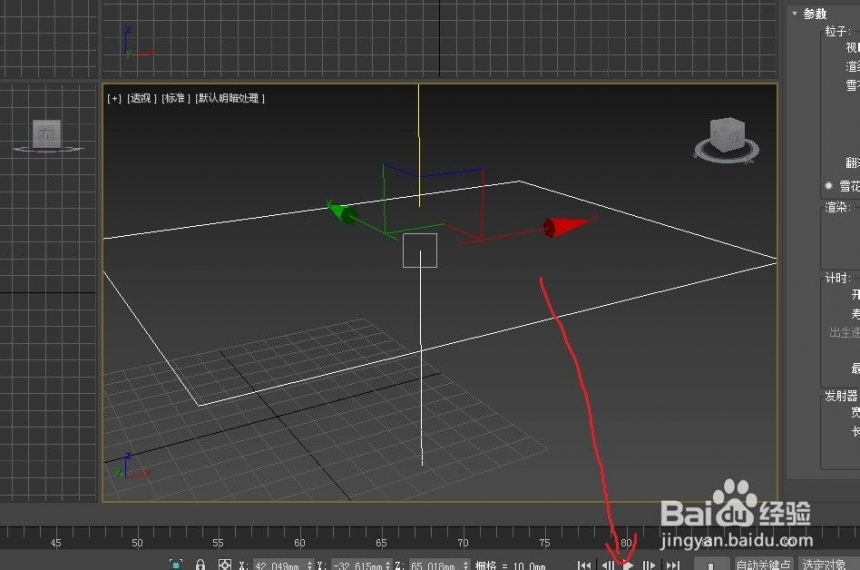The image size is (860, 570).
Task: Toggle the selection lock icon
Action: point(200,565)
